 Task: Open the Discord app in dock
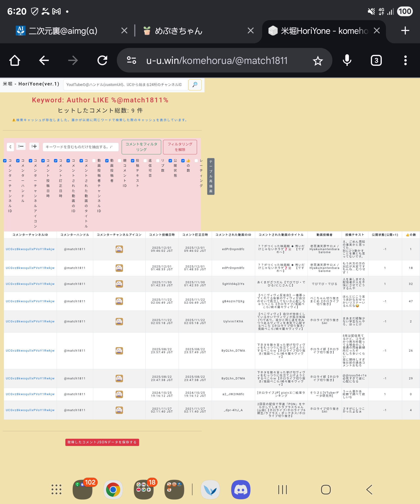coord(241,490)
